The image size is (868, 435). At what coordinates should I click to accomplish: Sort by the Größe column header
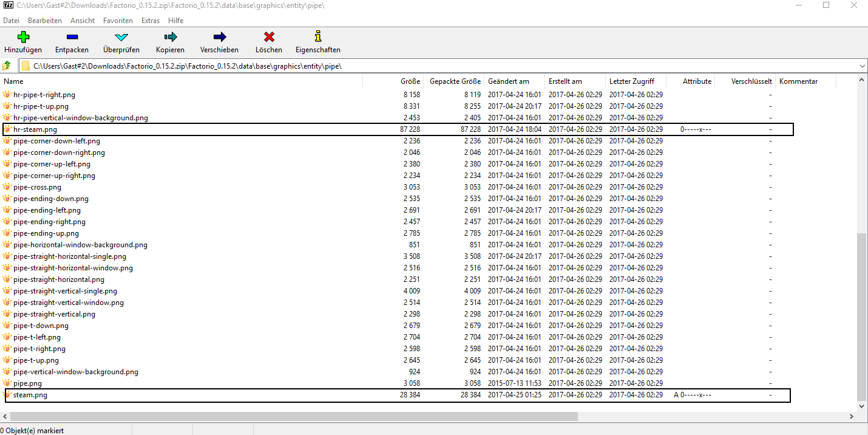pos(410,81)
